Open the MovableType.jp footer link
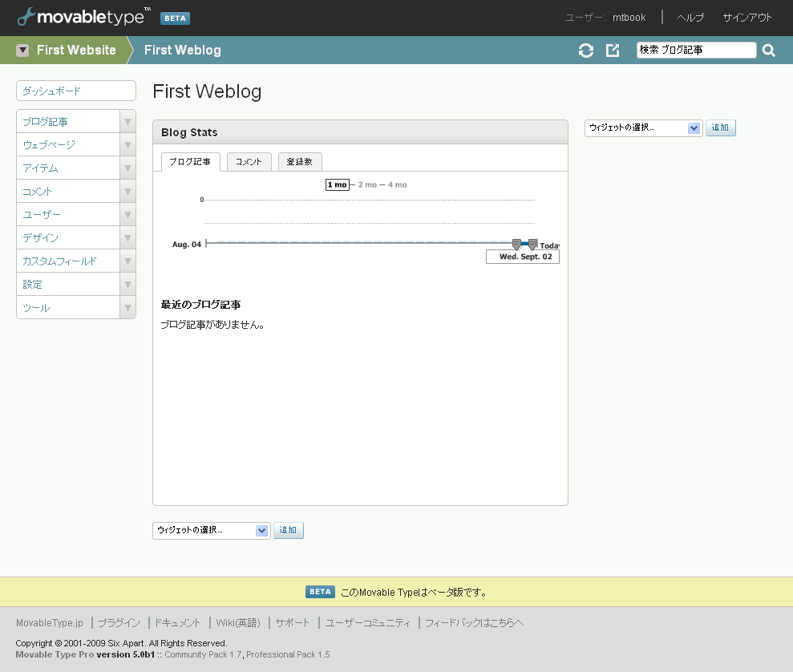793x672 pixels. (x=50, y=623)
